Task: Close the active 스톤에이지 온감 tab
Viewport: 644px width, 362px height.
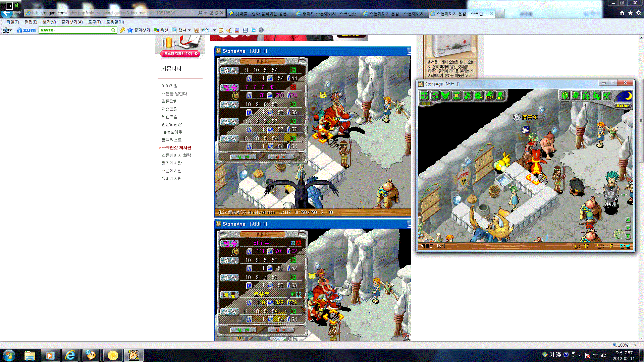Action: coord(492,13)
